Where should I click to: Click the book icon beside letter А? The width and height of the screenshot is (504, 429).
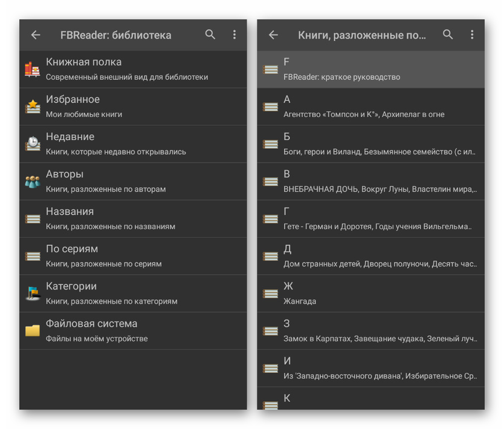tap(270, 107)
